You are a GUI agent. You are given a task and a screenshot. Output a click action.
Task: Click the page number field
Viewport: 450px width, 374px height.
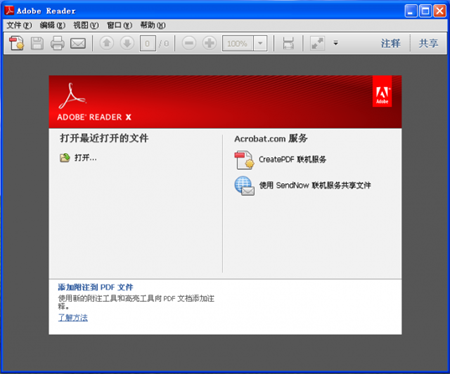point(148,43)
